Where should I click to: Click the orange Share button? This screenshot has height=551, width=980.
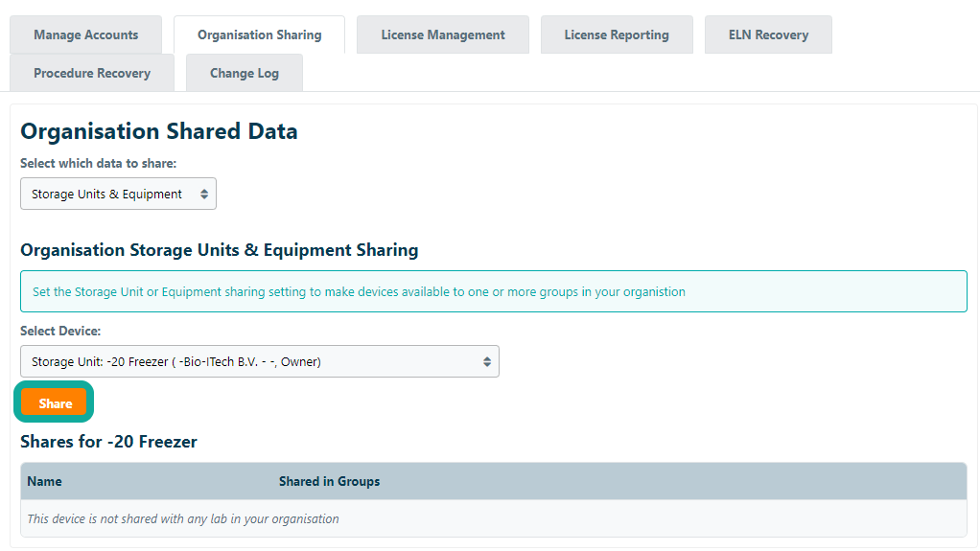tap(55, 403)
